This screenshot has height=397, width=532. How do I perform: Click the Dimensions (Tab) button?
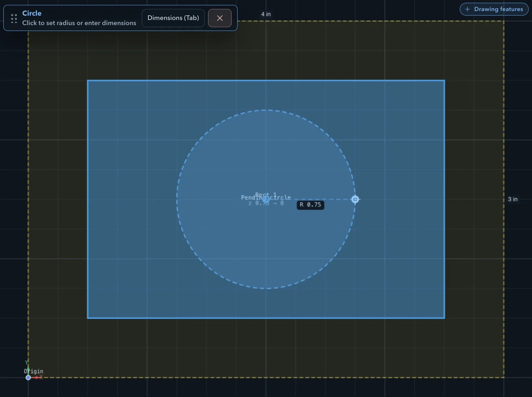(173, 18)
